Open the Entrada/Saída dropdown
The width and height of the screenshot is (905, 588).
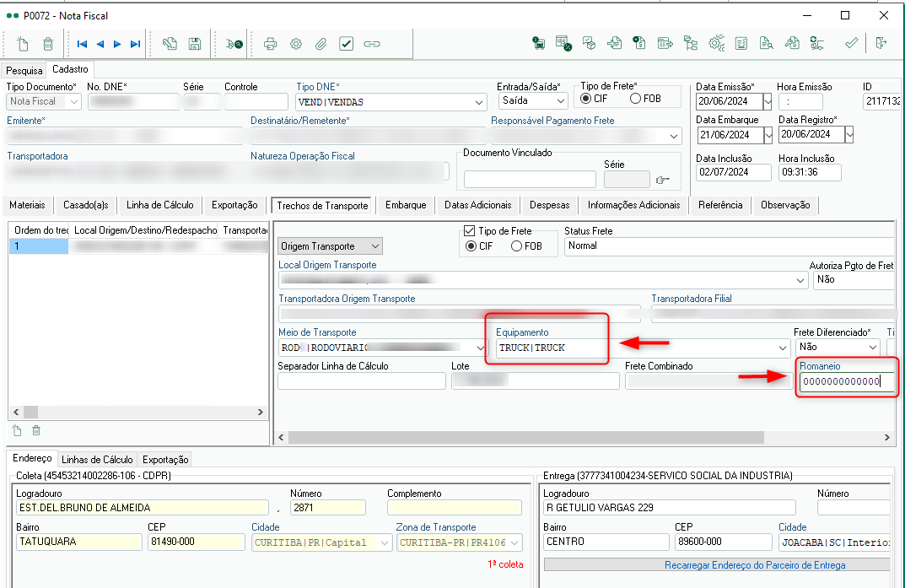(x=561, y=101)
